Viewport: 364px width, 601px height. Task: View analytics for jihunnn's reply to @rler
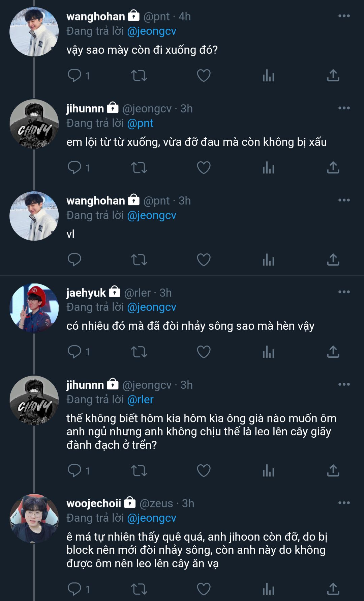268,471
